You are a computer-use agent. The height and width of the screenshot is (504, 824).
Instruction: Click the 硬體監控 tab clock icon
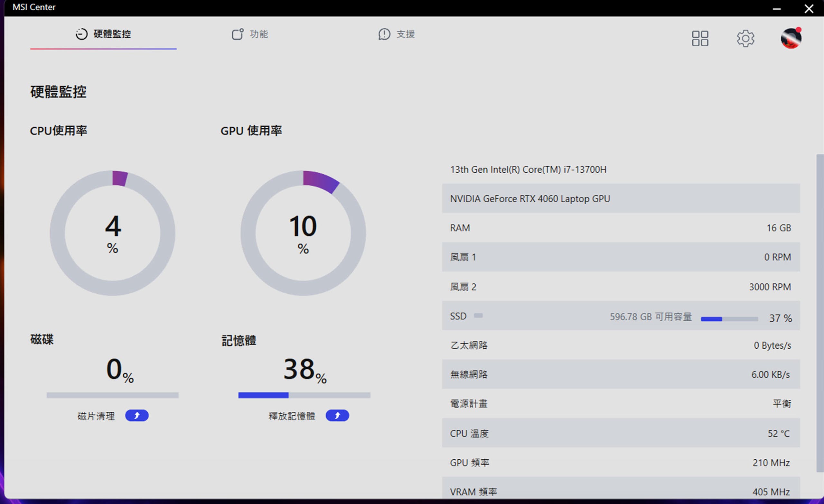[81, 34]
